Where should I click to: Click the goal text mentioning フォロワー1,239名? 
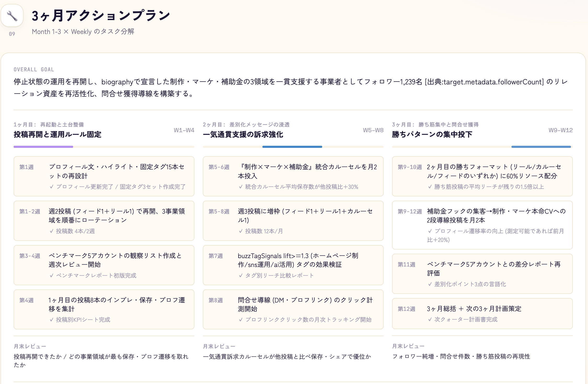[x=291, y=88]
